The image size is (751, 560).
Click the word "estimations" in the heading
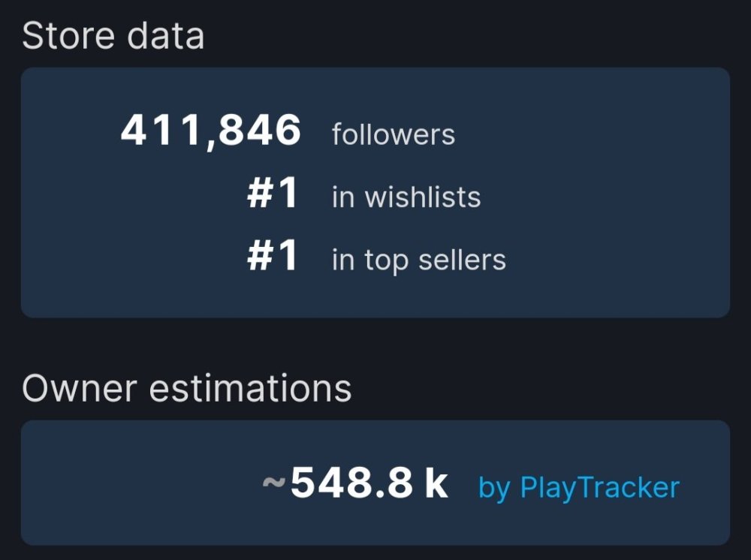(x=251, y=388)
